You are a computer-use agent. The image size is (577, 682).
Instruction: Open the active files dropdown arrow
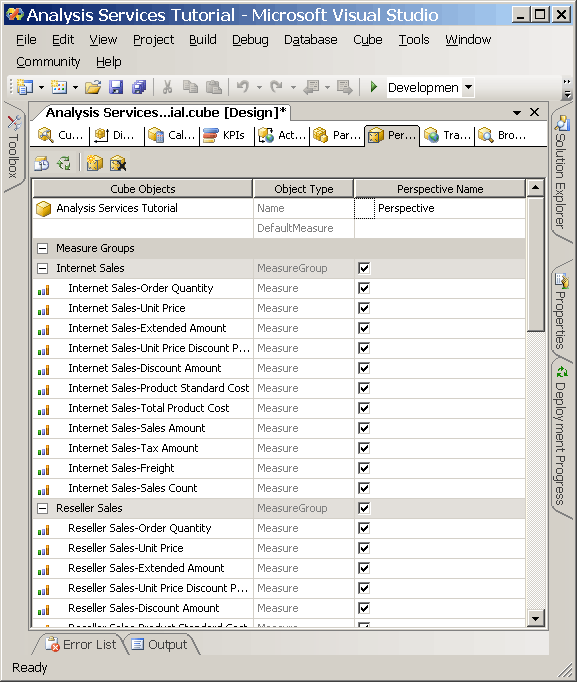(x=517, y=113)
